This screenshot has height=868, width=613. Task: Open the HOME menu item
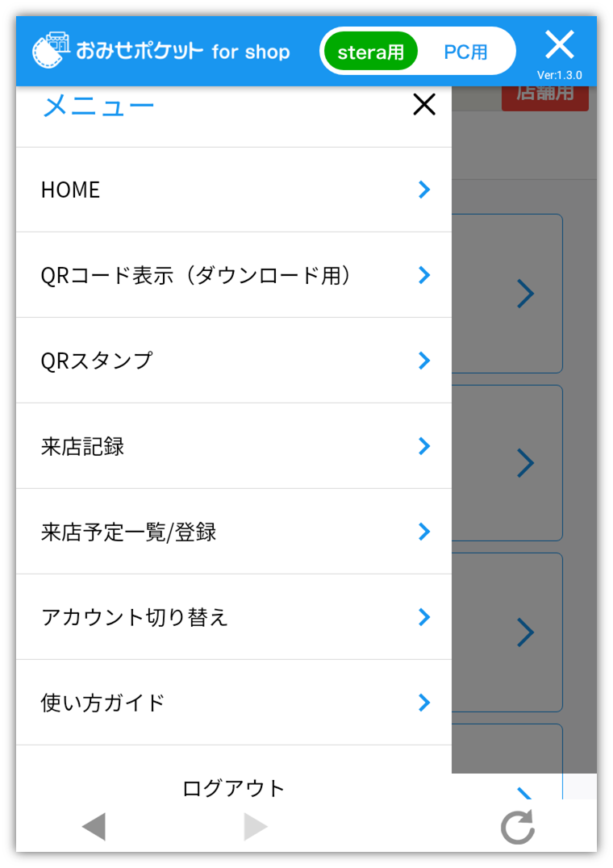pos(234,190)
